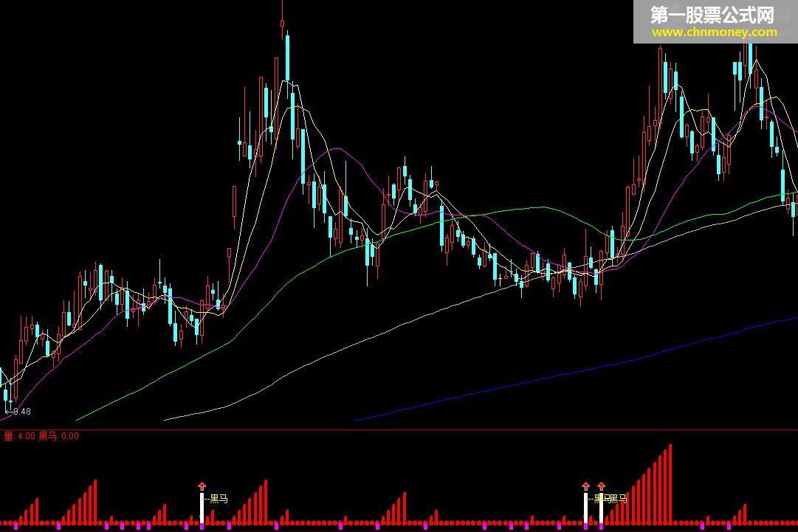This screenshot has width=798, height=532.
Task: Click left red arrow of the paired signals
Action: [586, 486]
